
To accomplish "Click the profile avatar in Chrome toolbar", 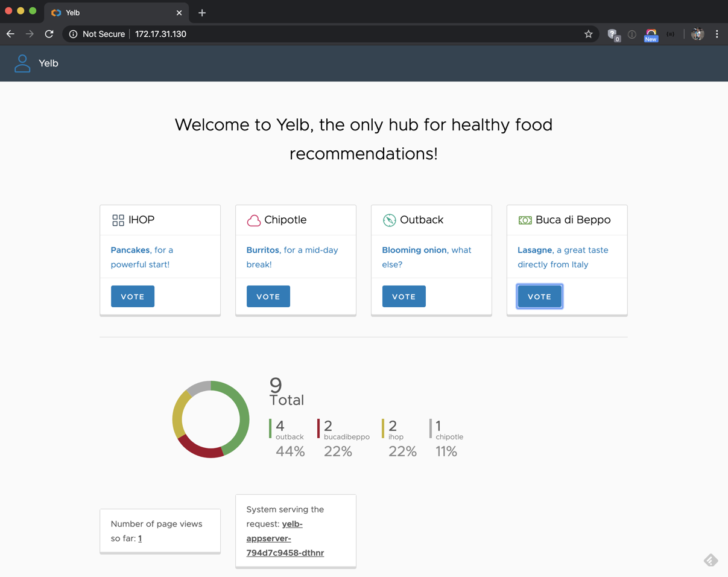I will [698, 34].
